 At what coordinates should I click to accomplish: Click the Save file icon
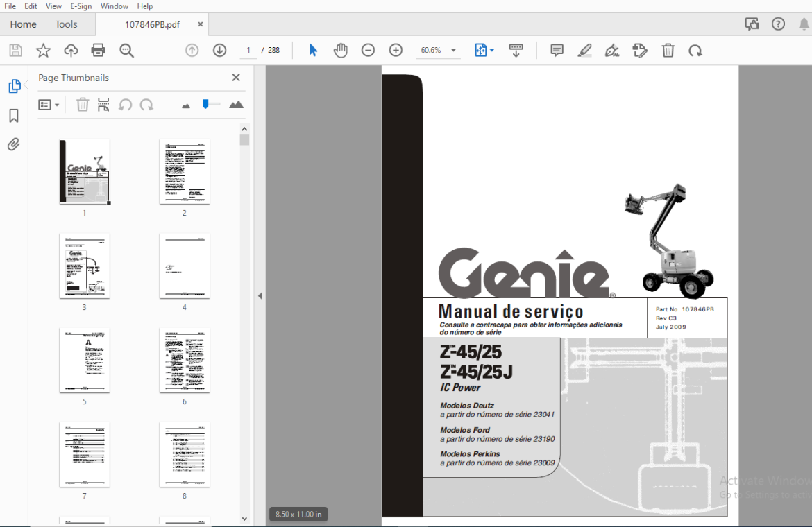(x=15, y=50)
